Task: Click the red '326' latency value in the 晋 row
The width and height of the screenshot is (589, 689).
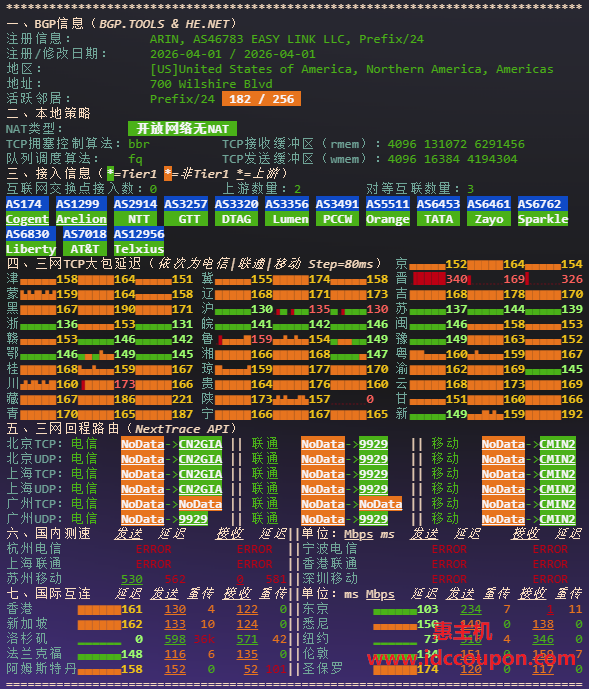Action: tap(572, 279)
